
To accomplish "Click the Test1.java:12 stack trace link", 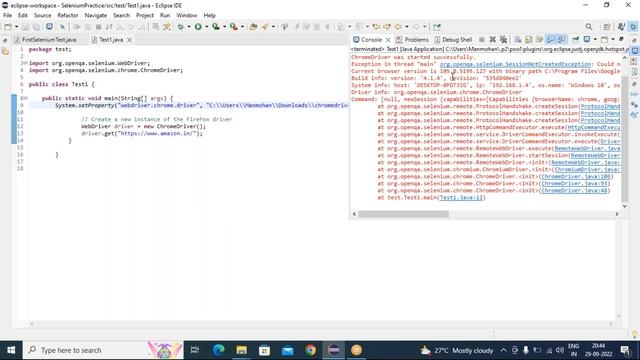I will (461, 198).
